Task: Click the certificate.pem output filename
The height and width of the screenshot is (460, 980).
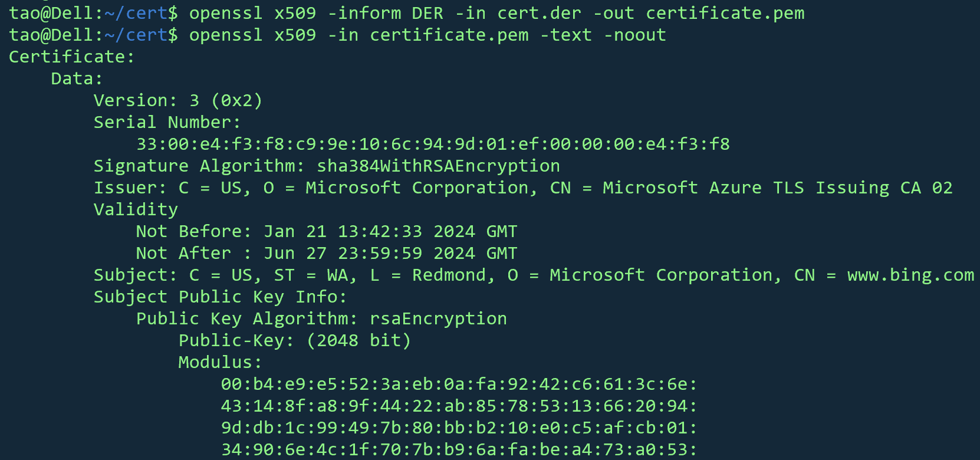Action: [x=725, y=13]
